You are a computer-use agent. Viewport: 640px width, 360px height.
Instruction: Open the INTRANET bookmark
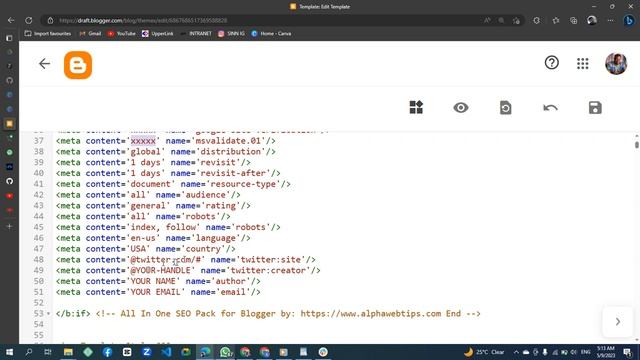(196, 33)
